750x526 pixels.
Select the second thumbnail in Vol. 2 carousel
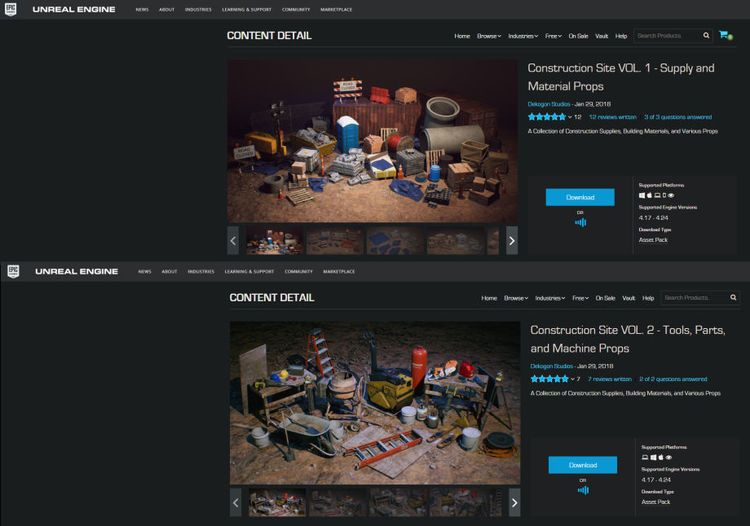click(x=338, y=503)
